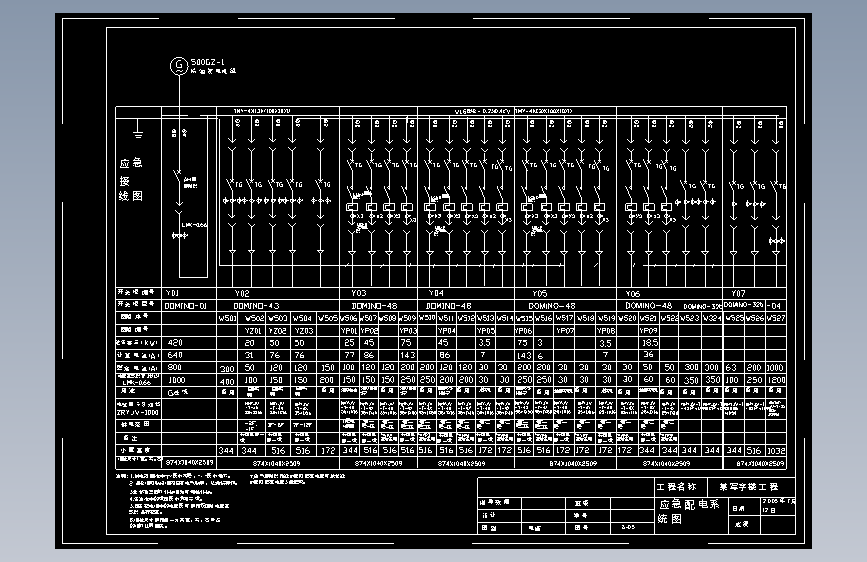Select equipment code YP09
This screenshot has height=562, width=867.
[649, 331]
